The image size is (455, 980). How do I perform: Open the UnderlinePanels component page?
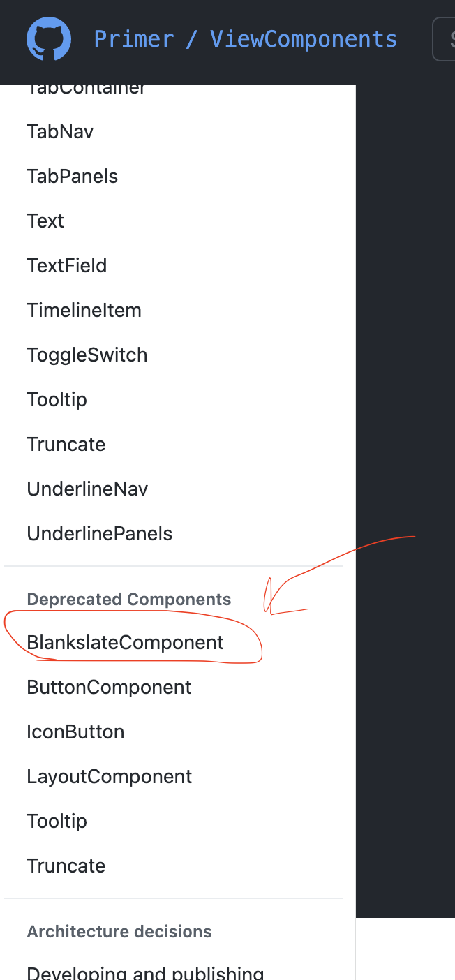tap(99, 533)
